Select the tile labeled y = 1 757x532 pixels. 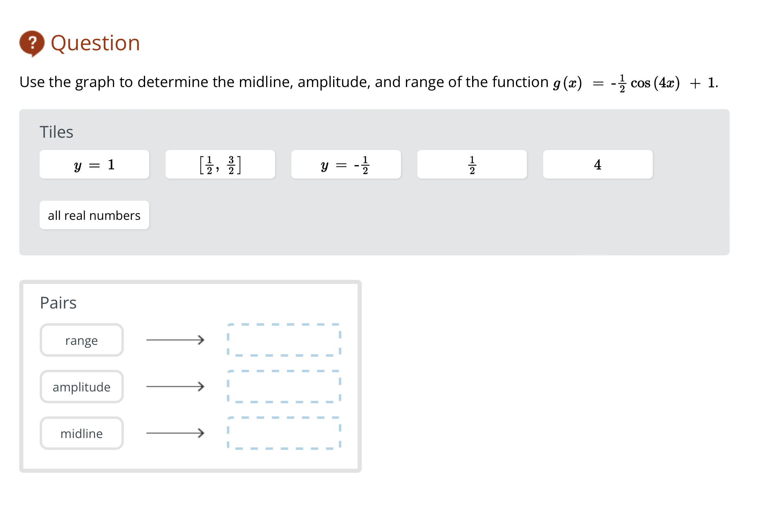94,165
